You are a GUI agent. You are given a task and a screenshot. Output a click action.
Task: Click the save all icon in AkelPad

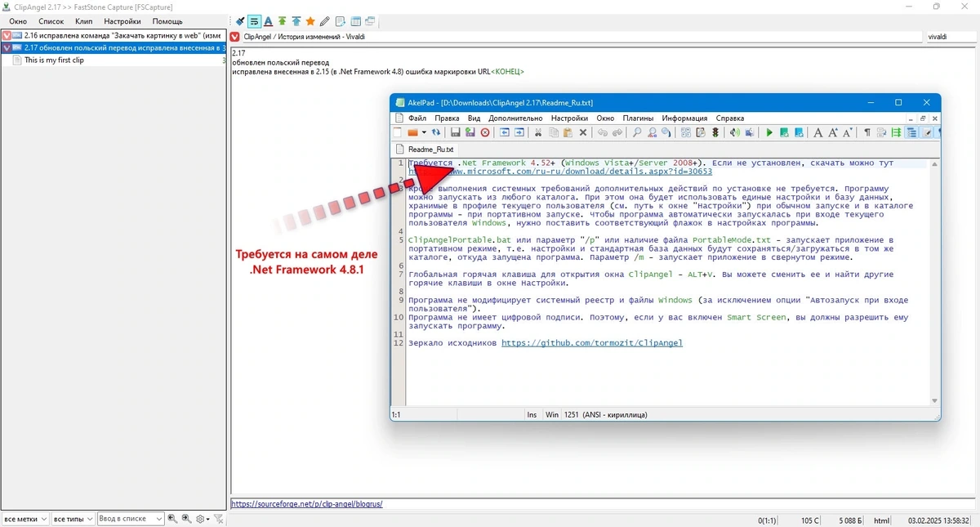470,132
